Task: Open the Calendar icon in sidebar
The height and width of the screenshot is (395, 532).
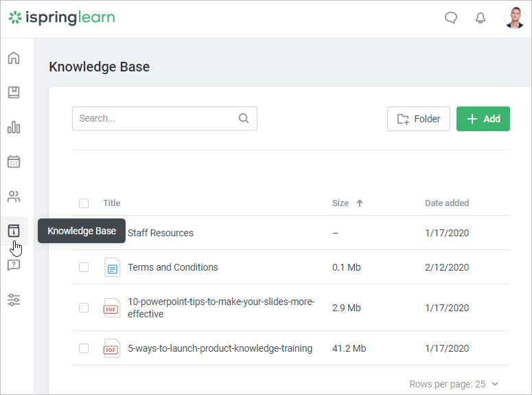Action: (x=14, y=161)
